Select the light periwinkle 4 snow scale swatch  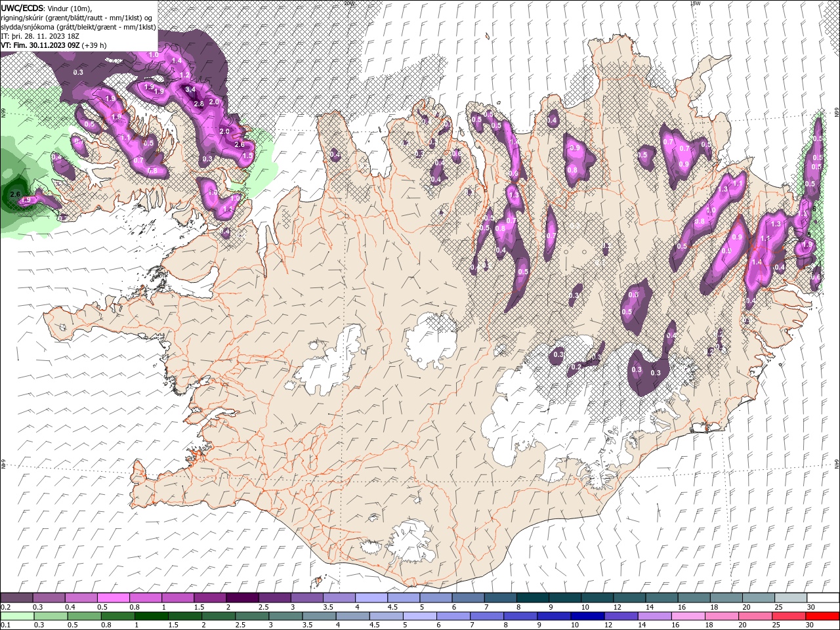[x=370, y=598]
